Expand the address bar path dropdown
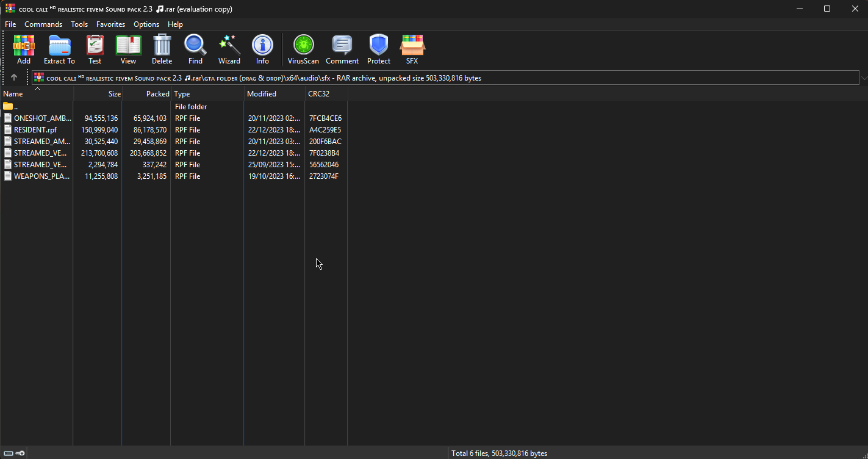Image resolution: width=868 pixels, height=459 pixels. click(864, 78)
